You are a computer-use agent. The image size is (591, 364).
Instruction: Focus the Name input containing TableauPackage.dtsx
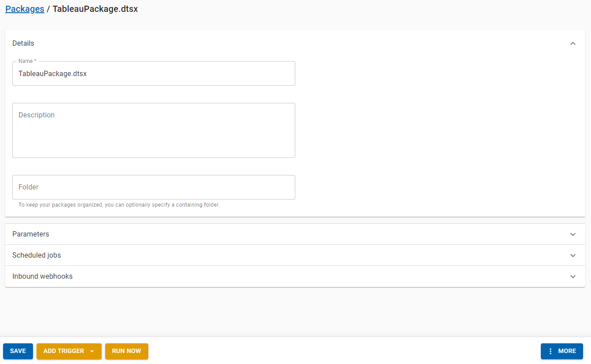tap(154, 74)
